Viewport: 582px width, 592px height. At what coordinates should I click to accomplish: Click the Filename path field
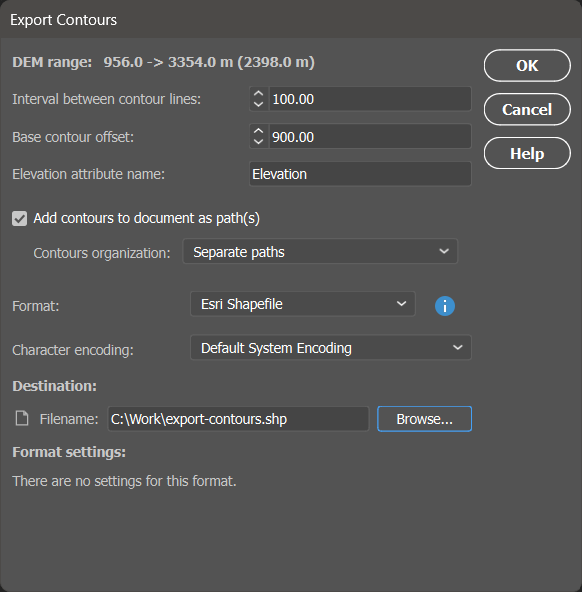click(x=238, y=419)
